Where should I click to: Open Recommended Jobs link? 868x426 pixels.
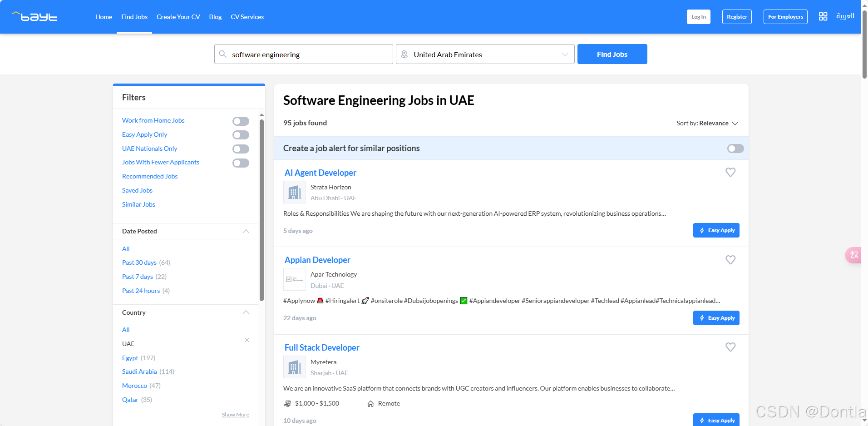pyautogui.click(x=150, y=176)
